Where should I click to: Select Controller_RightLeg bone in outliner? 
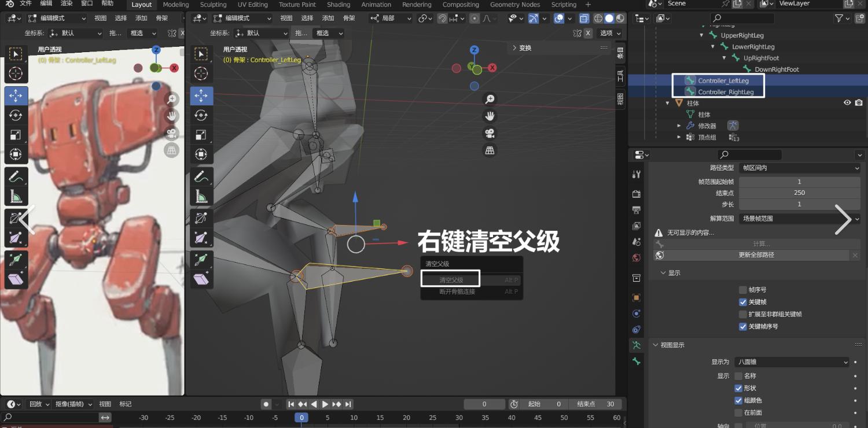pos(725,92)
